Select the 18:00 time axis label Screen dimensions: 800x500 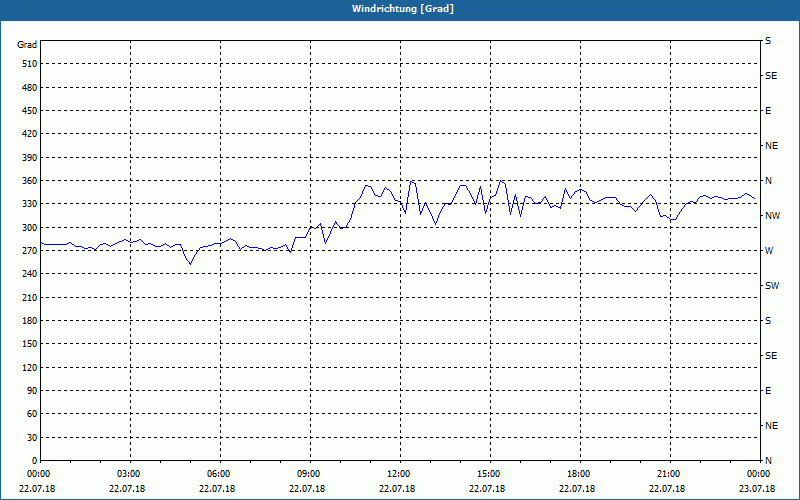coord(580,474)
